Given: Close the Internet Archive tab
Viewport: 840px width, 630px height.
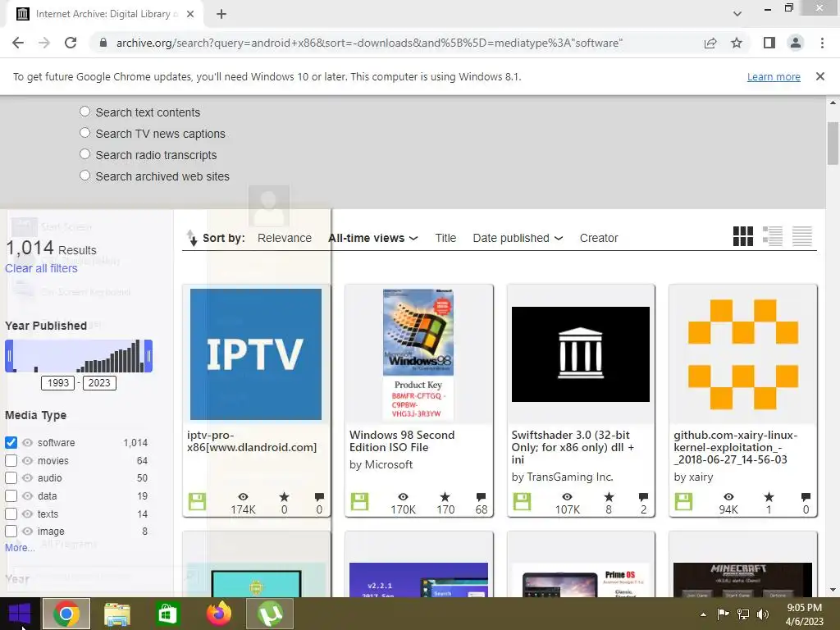Looking at the screenshot, I should point(190,14).
